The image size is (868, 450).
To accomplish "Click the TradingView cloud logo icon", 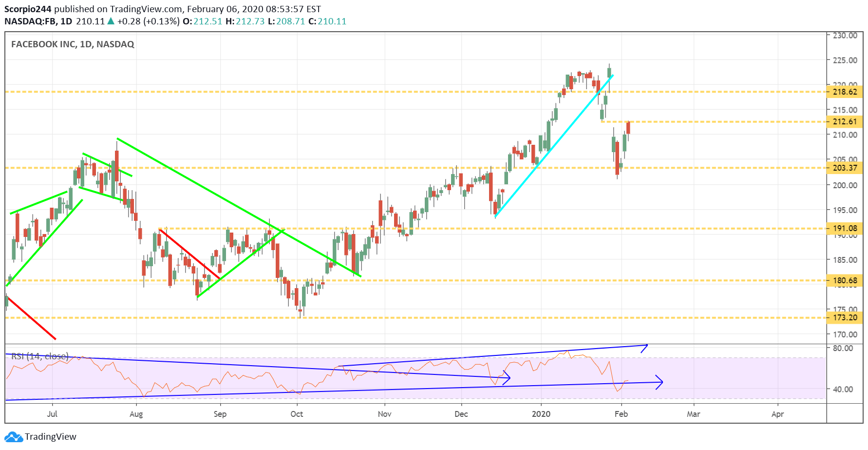I will [x=14, y=437].
